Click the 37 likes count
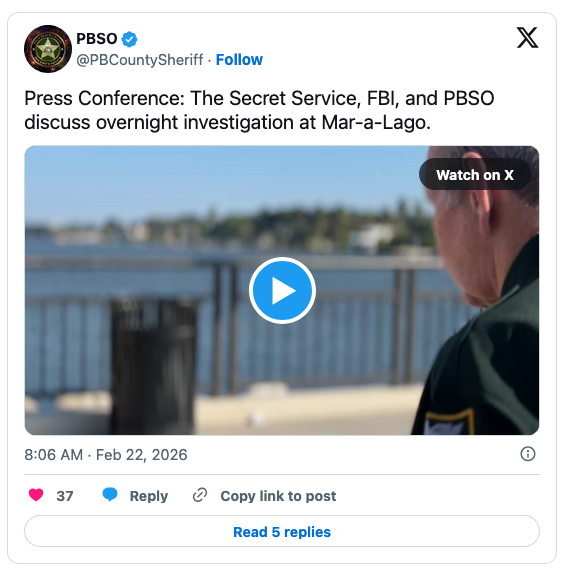Screen dimensions: 567x570 65,496
